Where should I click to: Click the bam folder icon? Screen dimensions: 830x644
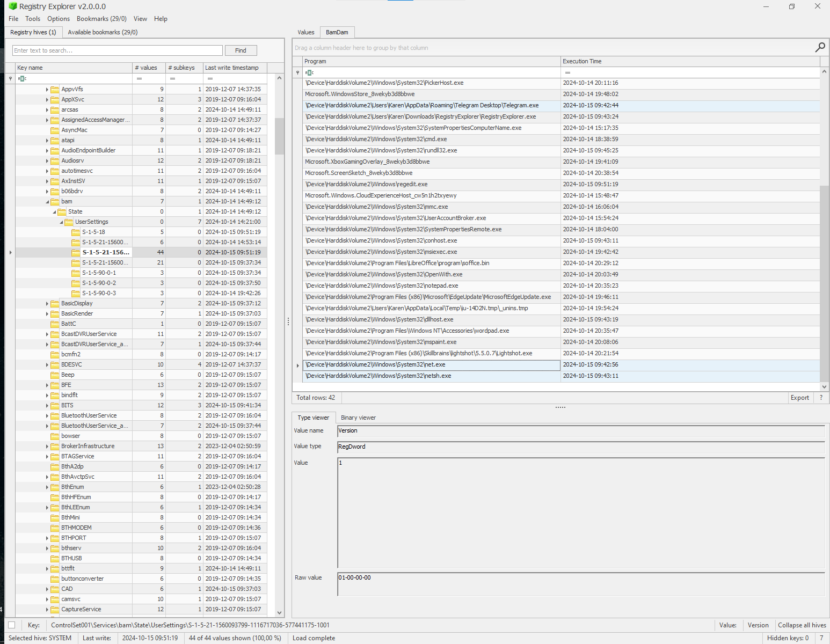(55, 202)
